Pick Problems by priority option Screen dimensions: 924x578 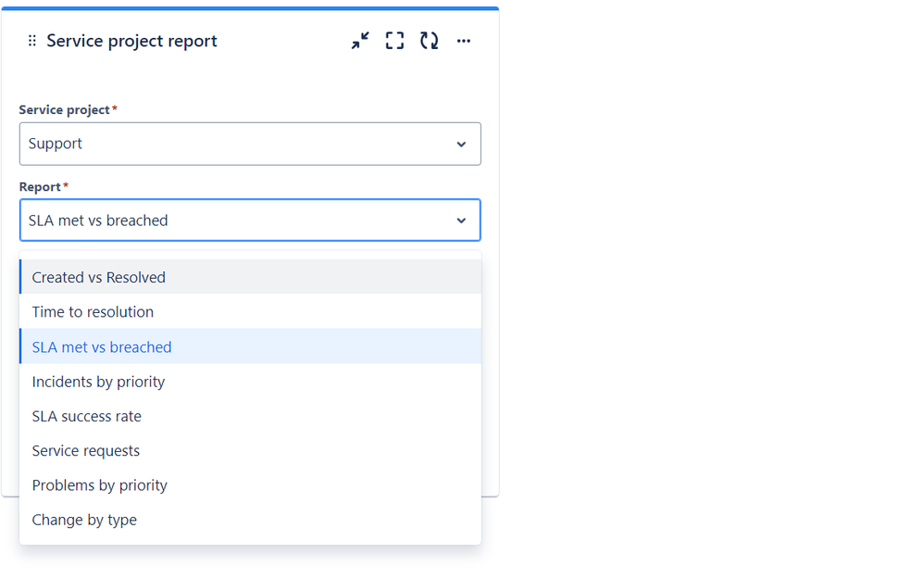pyautogui.click(x=250, y=484)
